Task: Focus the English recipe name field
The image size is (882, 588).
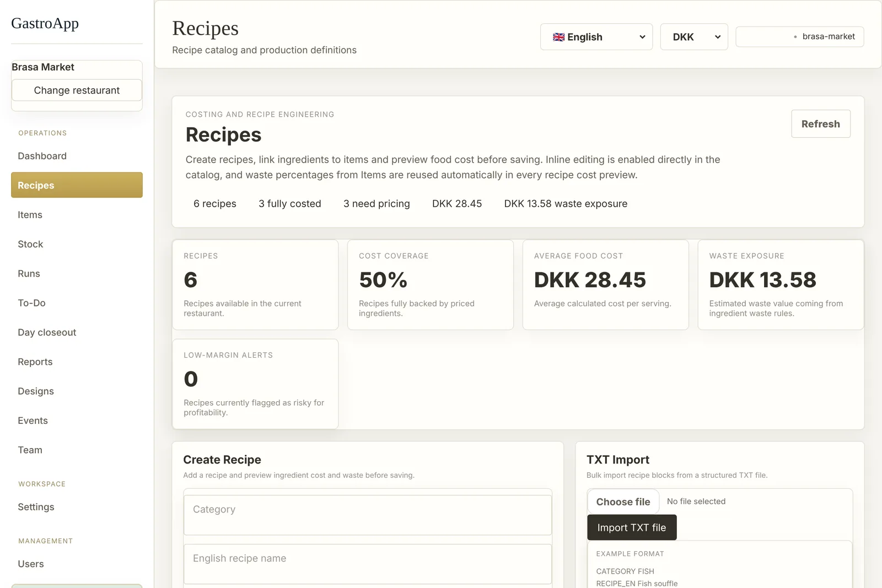Action: click(368, 564)
